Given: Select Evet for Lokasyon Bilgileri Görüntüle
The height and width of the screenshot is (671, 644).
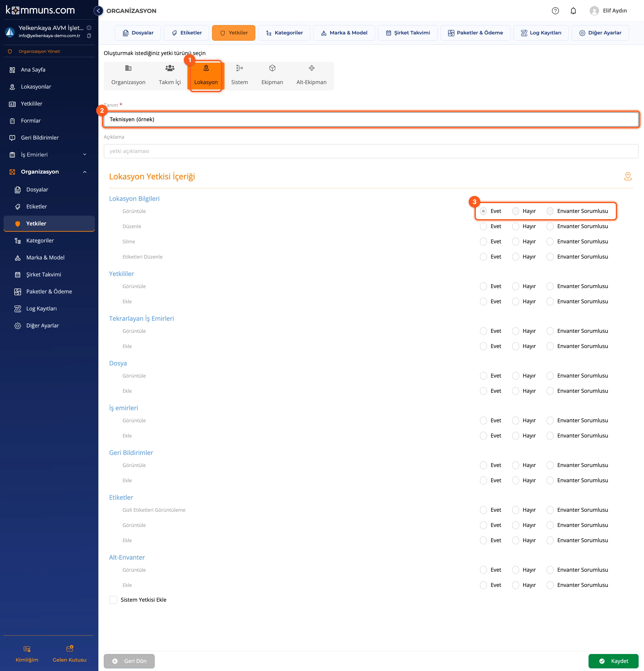Looking at the screenshot, I should tap(483, 211).
